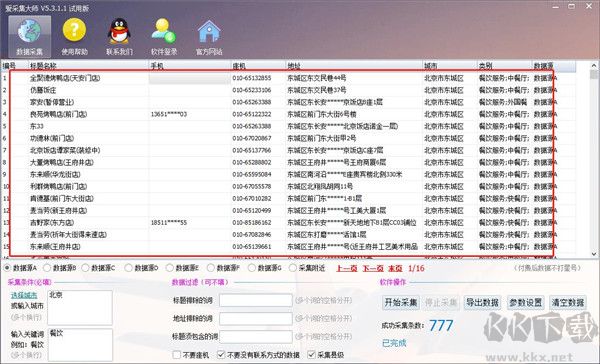Select 东来顺(王府井店) row title

pyautogui.click(x=55, y=246)
